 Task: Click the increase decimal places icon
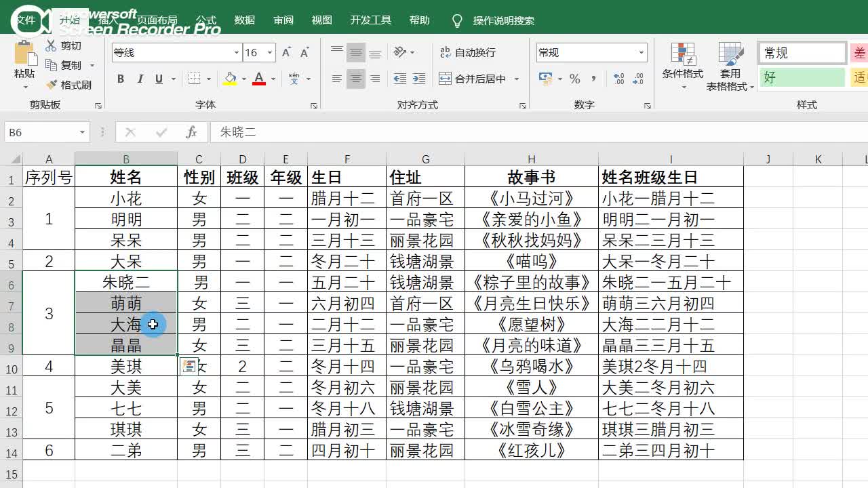pos(618,79)
